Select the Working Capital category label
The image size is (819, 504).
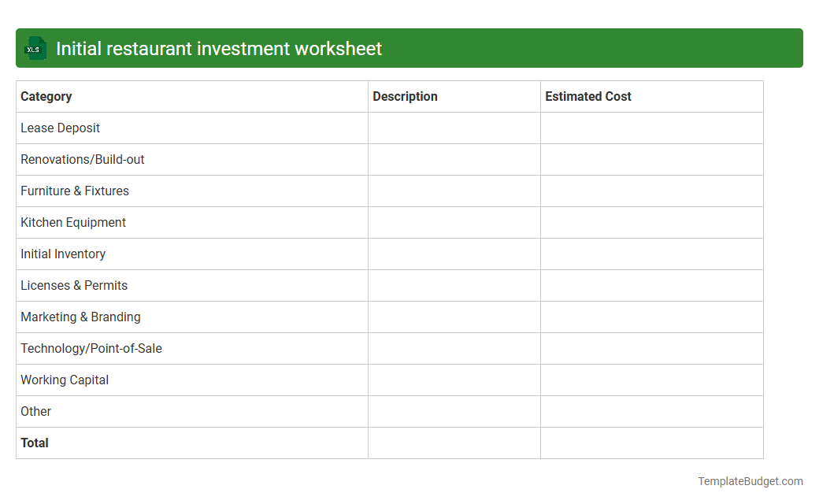coord(65,380)
